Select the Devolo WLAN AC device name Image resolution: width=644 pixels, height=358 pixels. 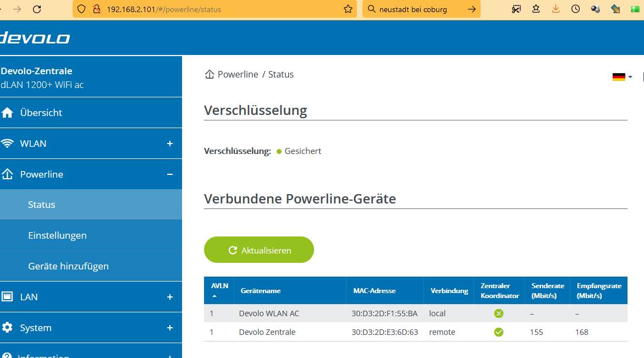pyautogui.click(x=269, y=313)
